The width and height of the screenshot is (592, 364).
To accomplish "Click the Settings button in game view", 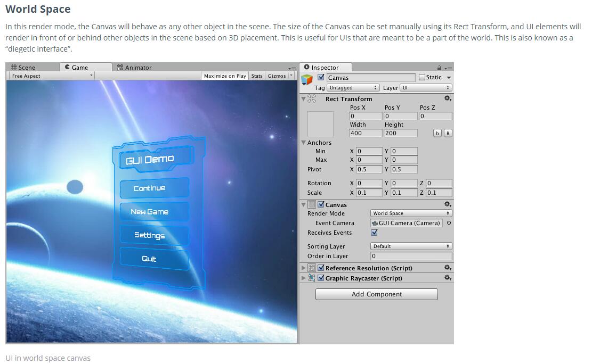I will tap(154, 235).
